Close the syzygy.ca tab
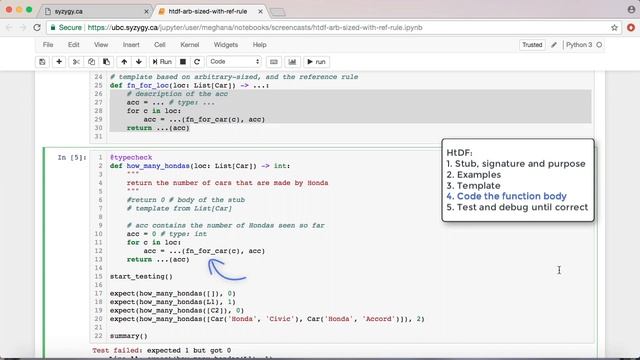Screen dimensions: 640x360 coord(146,11)
